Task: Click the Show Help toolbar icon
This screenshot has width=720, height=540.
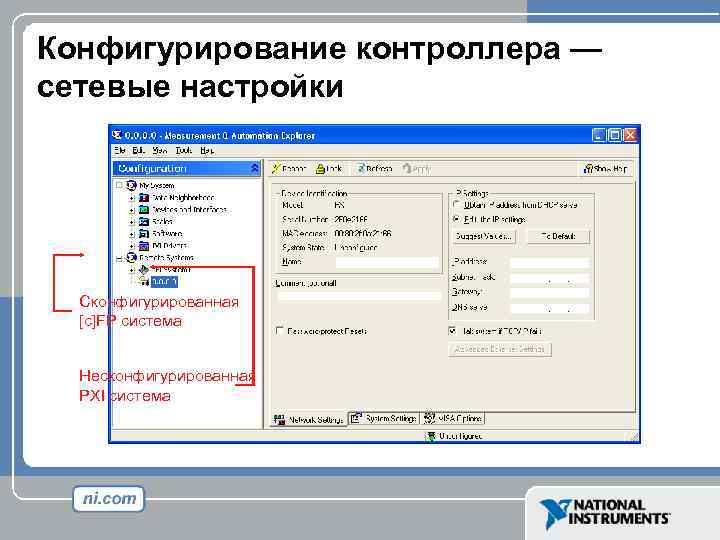Action: pos(588,169)
